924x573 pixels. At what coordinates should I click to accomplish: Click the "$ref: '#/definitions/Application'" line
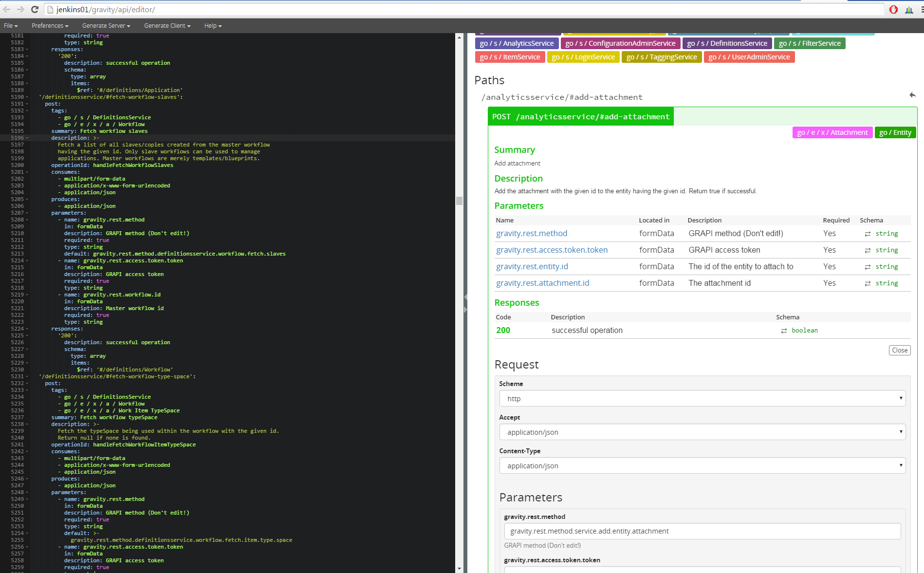[130, 90]
